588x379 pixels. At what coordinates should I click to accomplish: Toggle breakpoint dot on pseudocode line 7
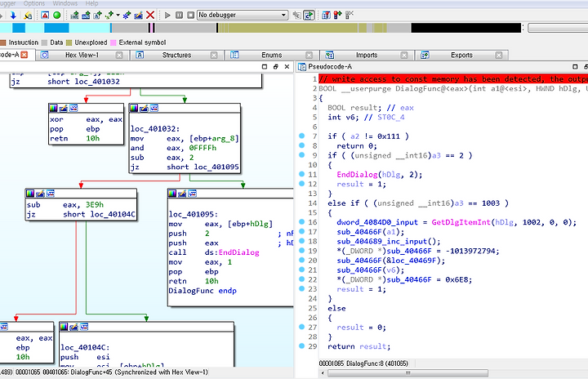click(x=302, y=136)
